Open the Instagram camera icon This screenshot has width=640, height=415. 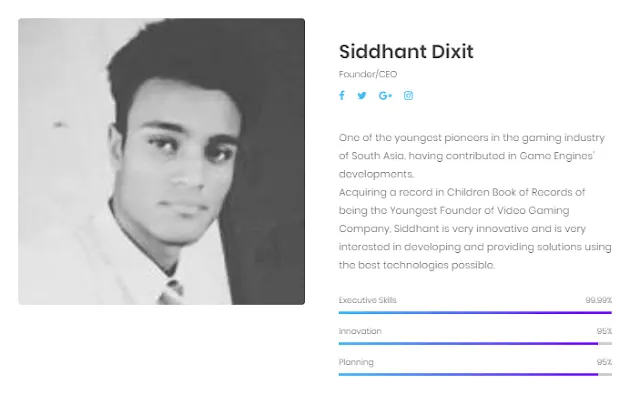coord(408,95)
